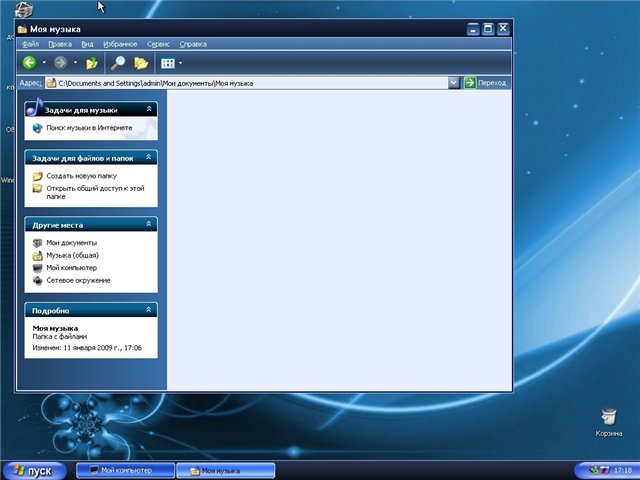Toggle the Folders pane button
Viewport: 640px width, 480px height.
pos(141,63)
